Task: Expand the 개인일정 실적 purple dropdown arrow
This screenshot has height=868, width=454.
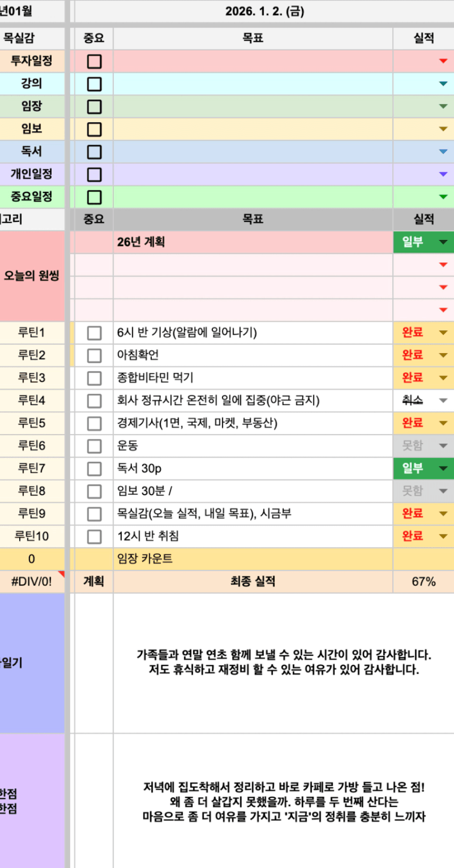Action: [443, 174]
